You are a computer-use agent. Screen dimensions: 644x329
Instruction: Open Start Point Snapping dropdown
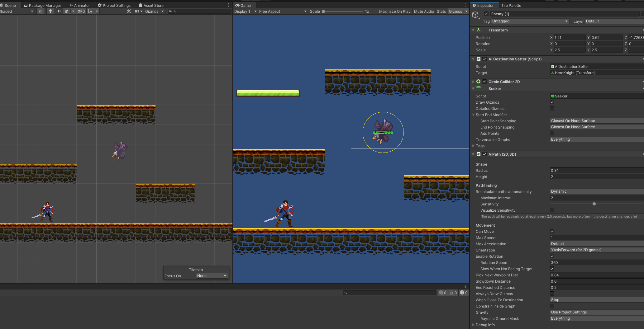click(x=597, y=121)
